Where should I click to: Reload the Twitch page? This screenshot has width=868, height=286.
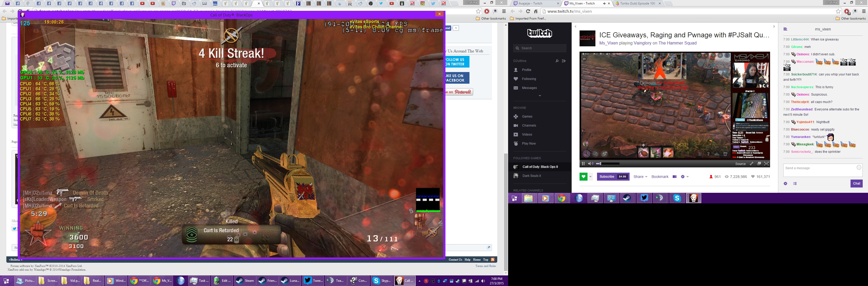(x=528, y=11)
